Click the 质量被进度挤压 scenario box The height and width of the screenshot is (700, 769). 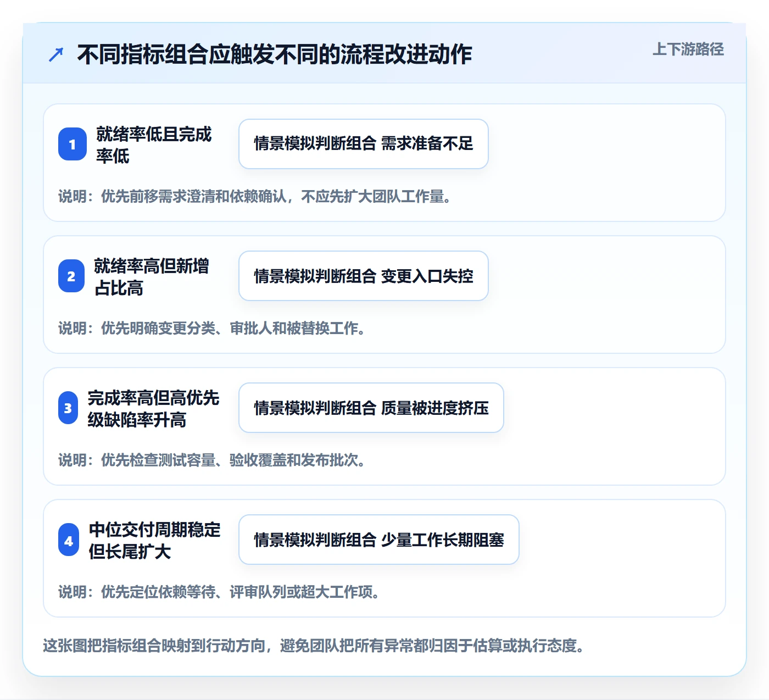coord(371,408)
